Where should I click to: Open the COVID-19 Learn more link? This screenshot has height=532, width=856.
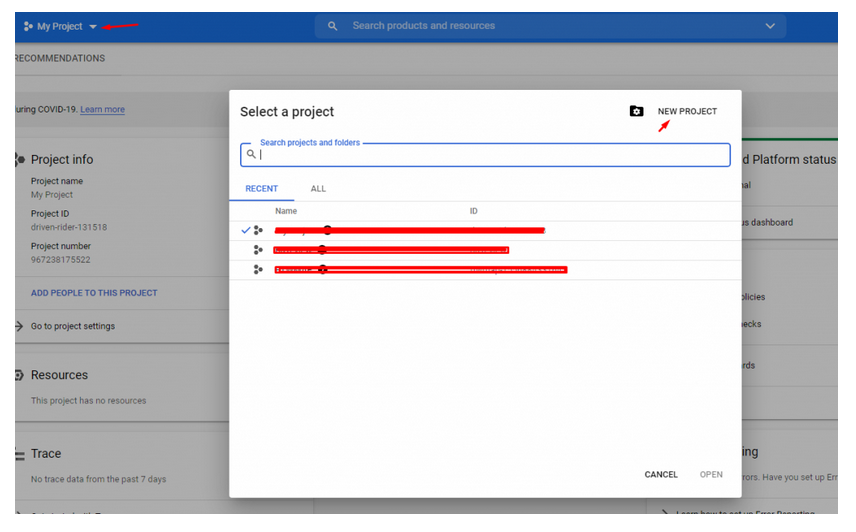(103, 109)
